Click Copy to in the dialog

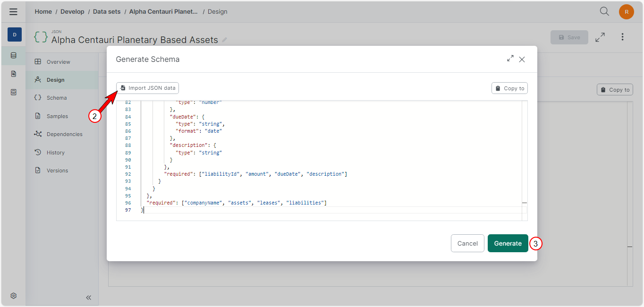[x=509, y=88]
